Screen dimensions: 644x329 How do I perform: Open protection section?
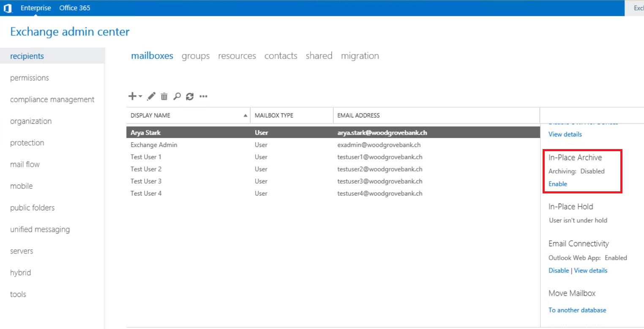tap(27, 143)
